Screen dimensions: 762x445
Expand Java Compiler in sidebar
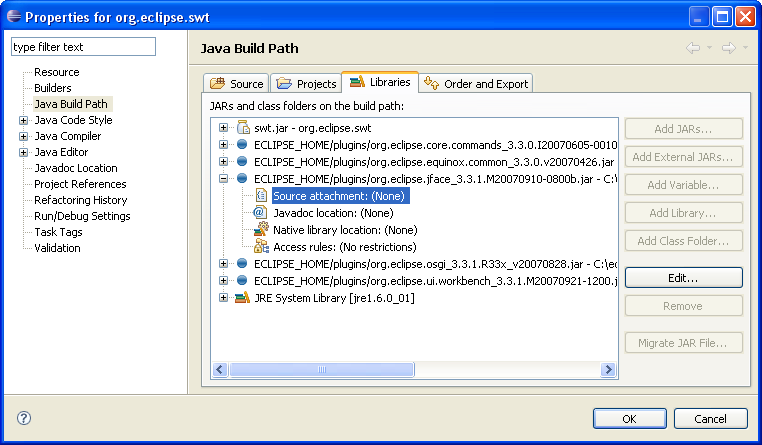coord(23,136)
